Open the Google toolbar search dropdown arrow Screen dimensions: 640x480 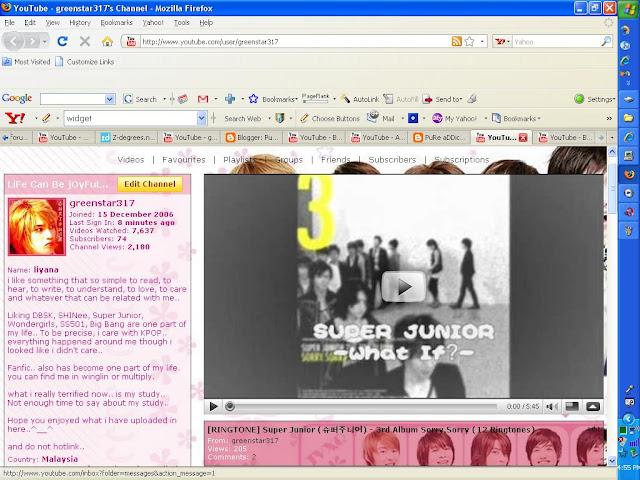click(x=110, y=99)
